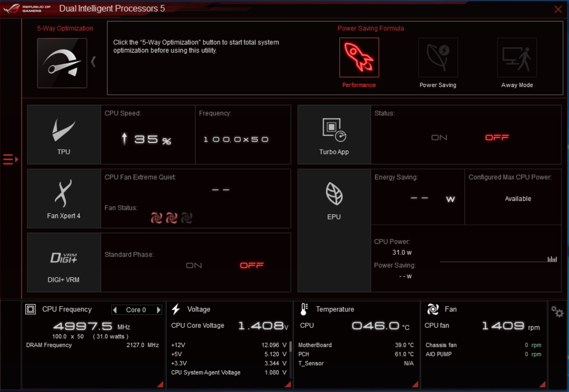Viewport: 569px width, 392px height.
Task: Switch to the previous CPU core
Action: tap(115, 310)
